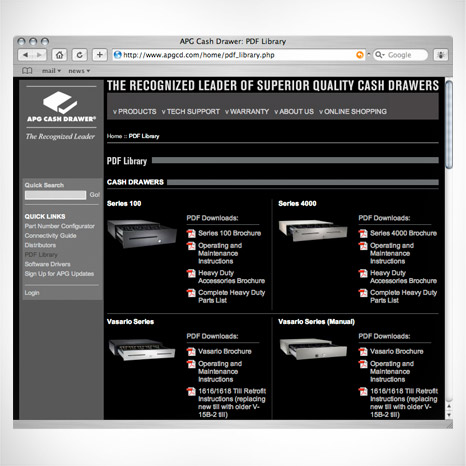466x466 pixels.
Task: Click the Quick Search input field
Action: [55, 195]
